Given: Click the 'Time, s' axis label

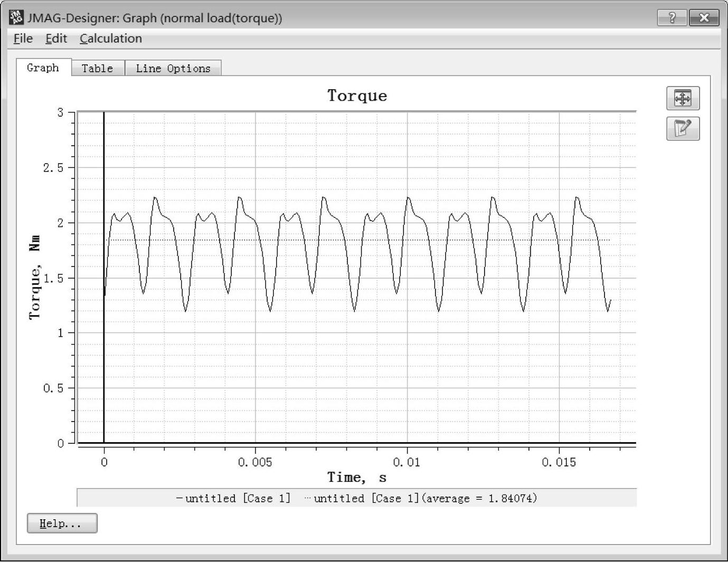Looking at the screenshot, I should pos(357,478).
